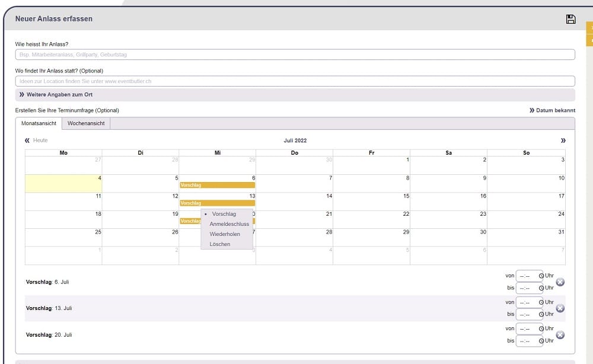Switch to Wochenansicht tab
The image size is (593, 364).
pos(86,123)
